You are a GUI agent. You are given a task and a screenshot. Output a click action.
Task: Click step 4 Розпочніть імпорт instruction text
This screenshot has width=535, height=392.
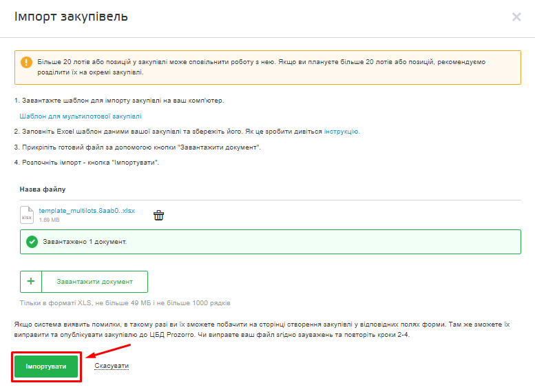tap(86, 163)
